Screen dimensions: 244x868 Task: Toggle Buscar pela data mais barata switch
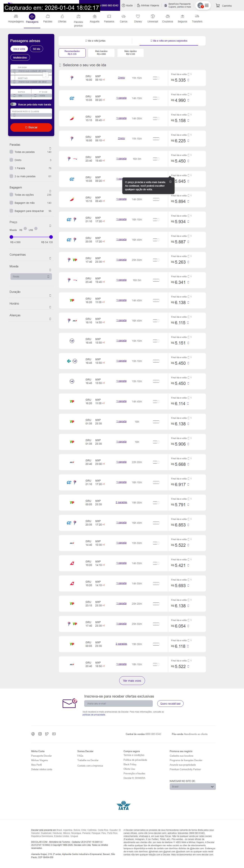tap(14, 105)
